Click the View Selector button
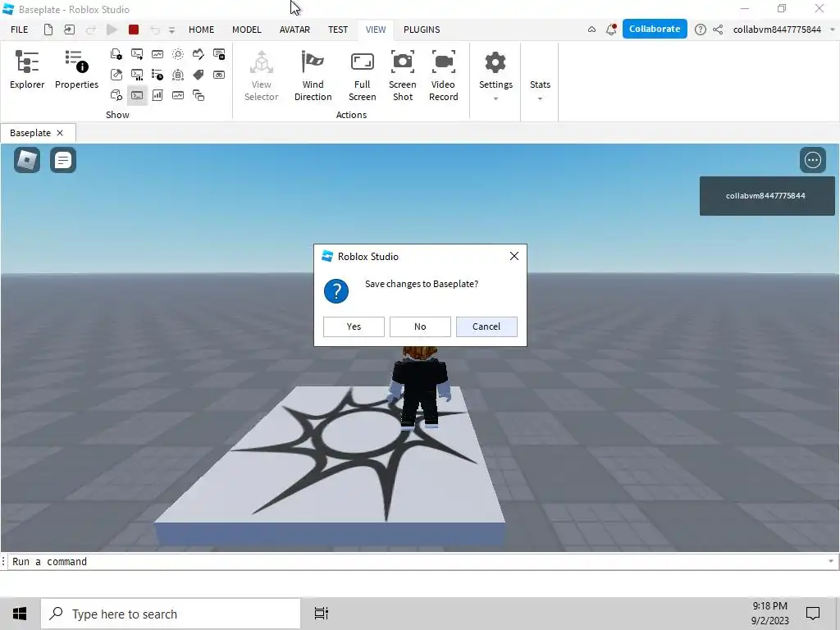This screenshot has width=840, height=630. click(262, 75)
